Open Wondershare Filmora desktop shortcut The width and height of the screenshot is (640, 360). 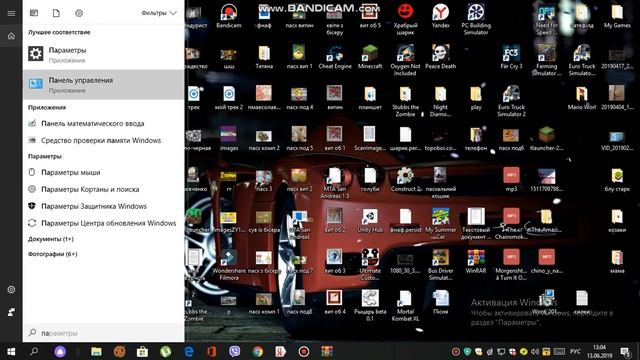[x=229, y=264]
